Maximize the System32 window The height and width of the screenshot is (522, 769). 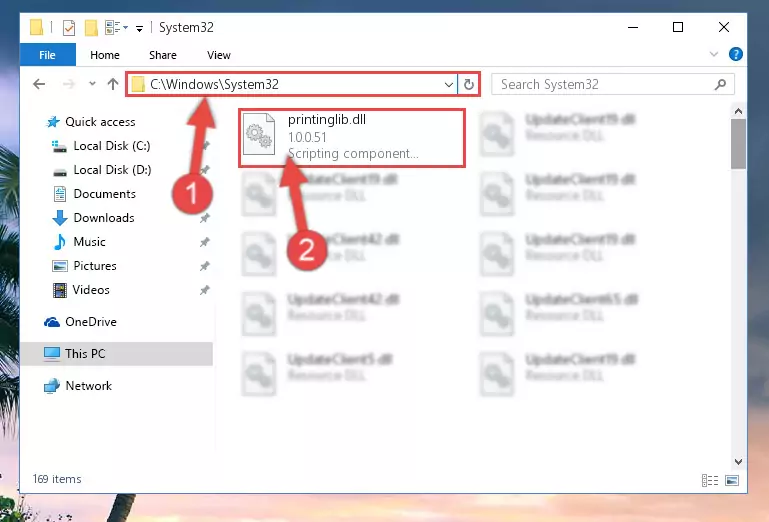(678, 27)
